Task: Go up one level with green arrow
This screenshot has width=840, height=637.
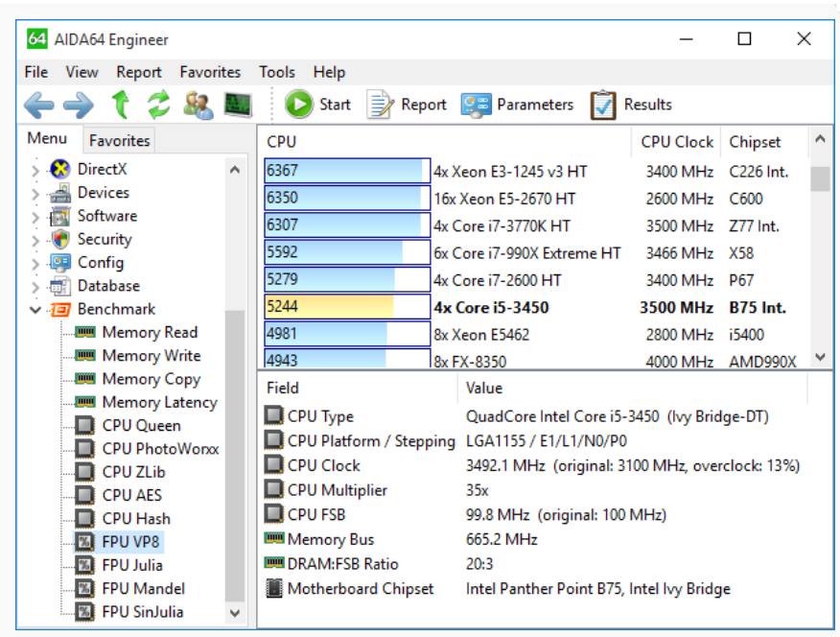Action: (120, 105)
